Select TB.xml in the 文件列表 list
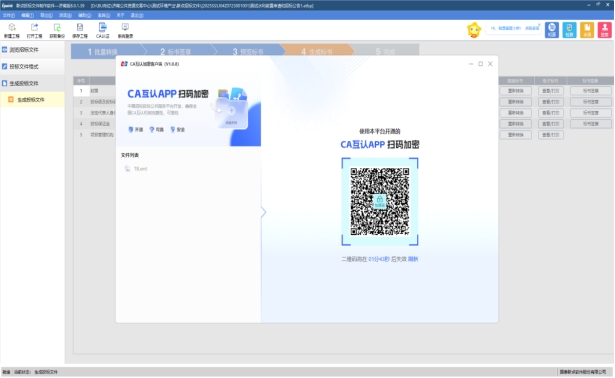Image resolution: width=615 pixels, height=378 pixels. tap(140, 169)
